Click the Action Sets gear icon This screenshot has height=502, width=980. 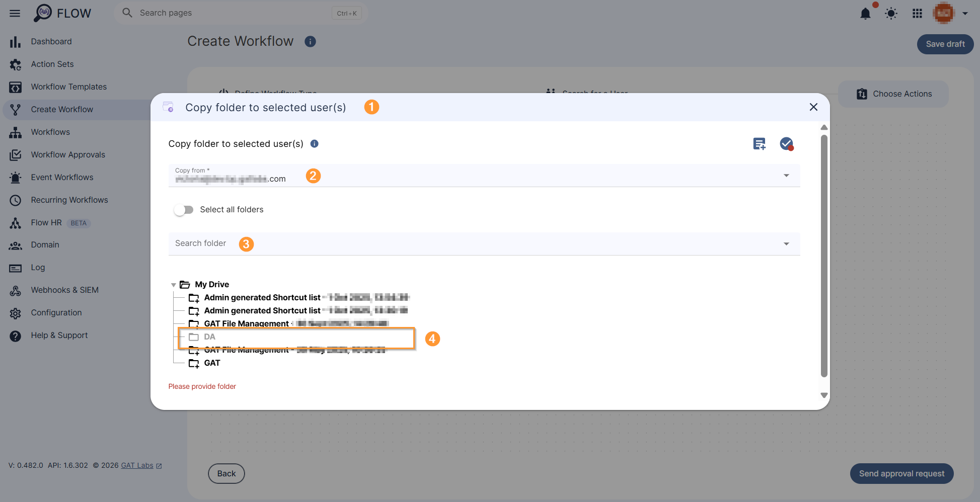click(x=15, y=64)
